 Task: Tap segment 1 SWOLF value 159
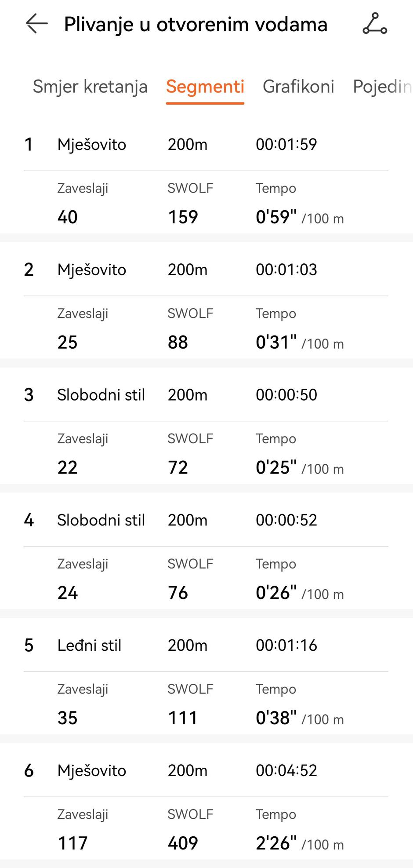coord(183,217)
